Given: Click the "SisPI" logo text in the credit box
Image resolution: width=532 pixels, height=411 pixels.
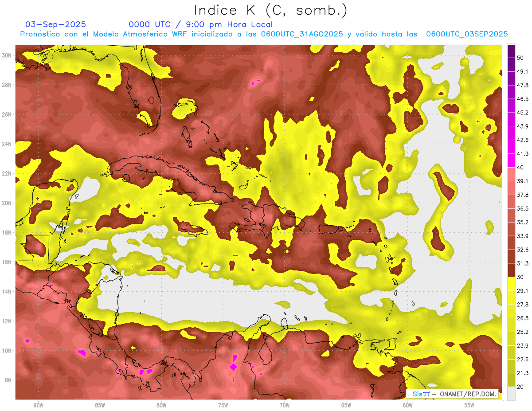Looking at the screenshot, I should point(421,394).
